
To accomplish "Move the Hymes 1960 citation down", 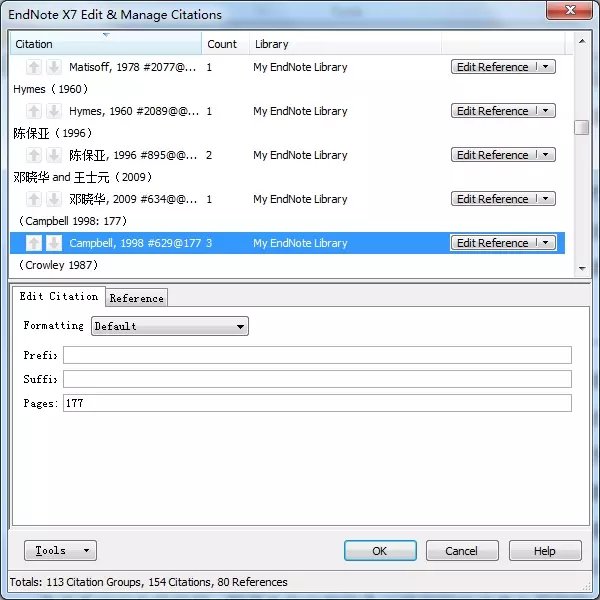I will (54, 111).
